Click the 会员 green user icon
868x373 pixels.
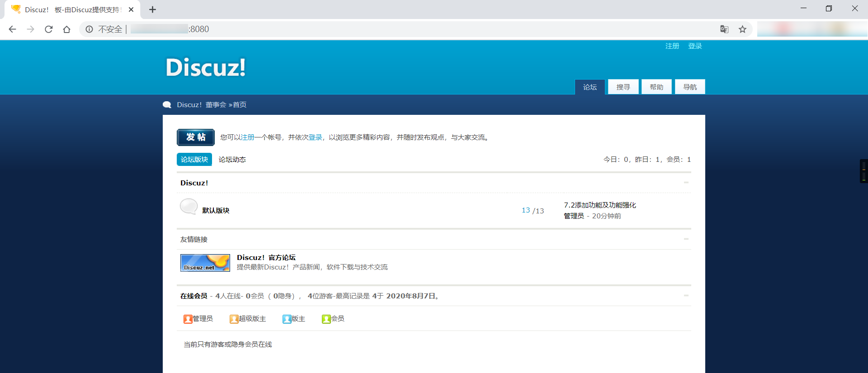pyautogui.click(x=326, y=319)
